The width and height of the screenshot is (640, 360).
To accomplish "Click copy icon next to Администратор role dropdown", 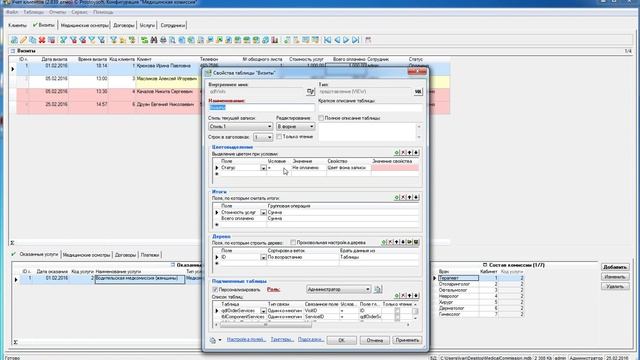I will tap(378, 289).
